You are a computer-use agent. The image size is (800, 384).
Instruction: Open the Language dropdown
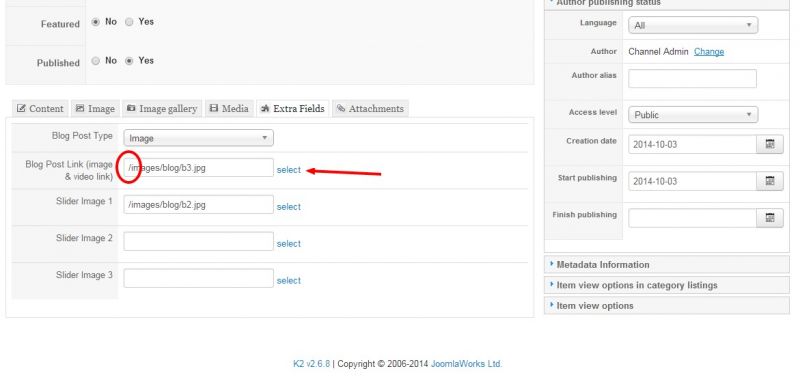click(693, 25)
